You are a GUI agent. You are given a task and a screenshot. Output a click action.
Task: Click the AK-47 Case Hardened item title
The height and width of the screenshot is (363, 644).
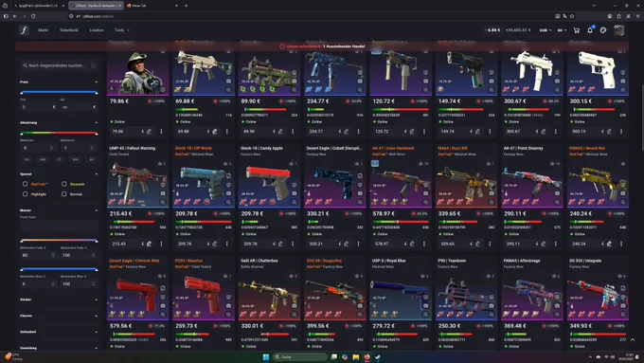(393, 148)
